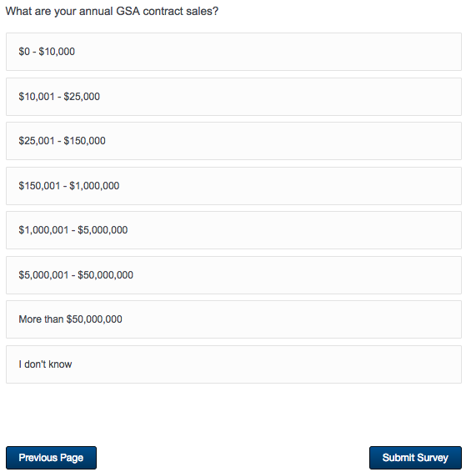Answer with the $150,001 to $1,000,000 box

point(233,186)
